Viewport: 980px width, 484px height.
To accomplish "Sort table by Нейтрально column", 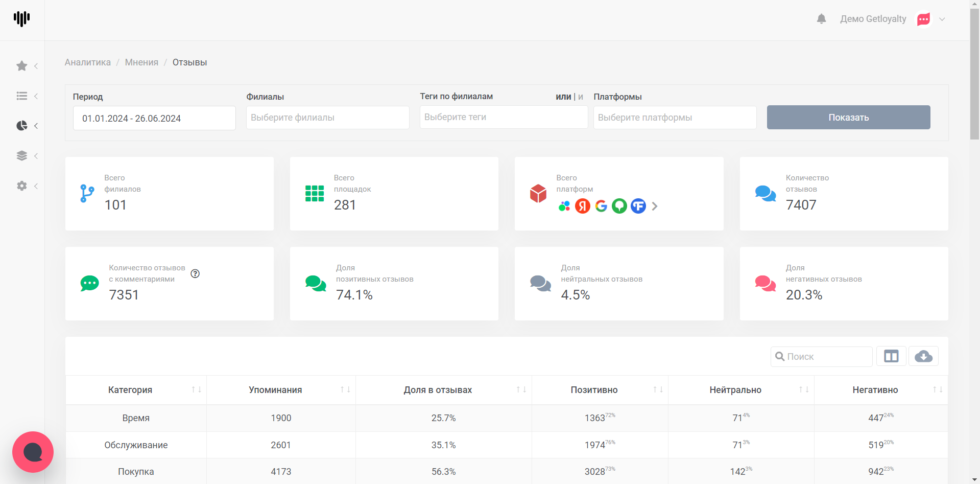I will (741, 390).
